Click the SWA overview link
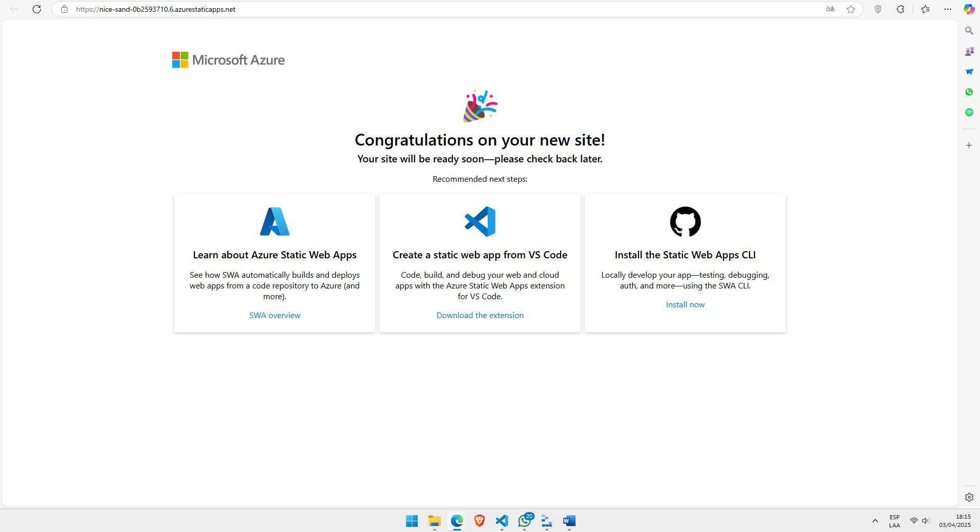 (x=275, y=316)
